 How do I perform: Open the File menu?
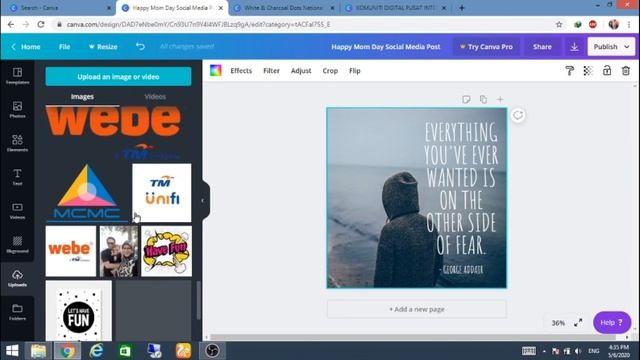tap(64, 47)
